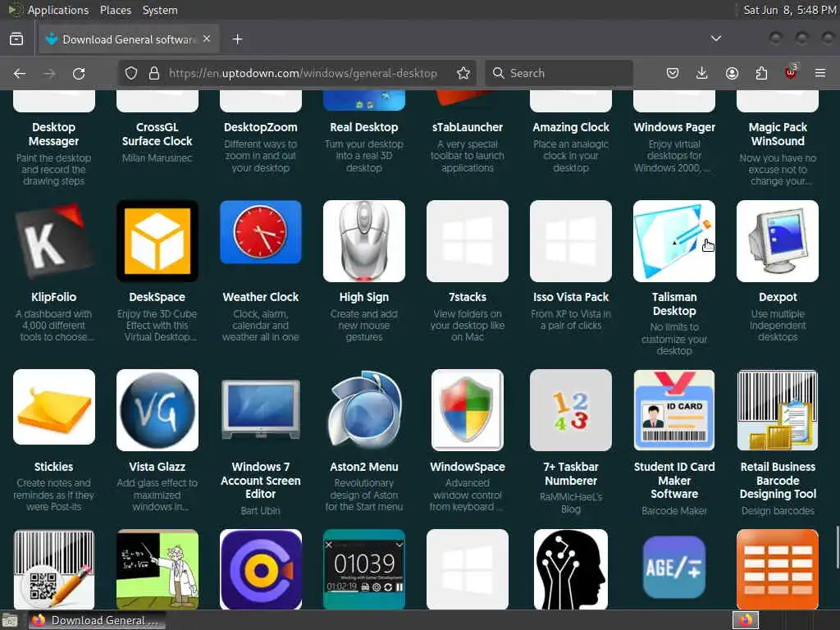This screenshot has width=840, height=630.
Task: Click the date and time clock
Action: pos(790,10)
